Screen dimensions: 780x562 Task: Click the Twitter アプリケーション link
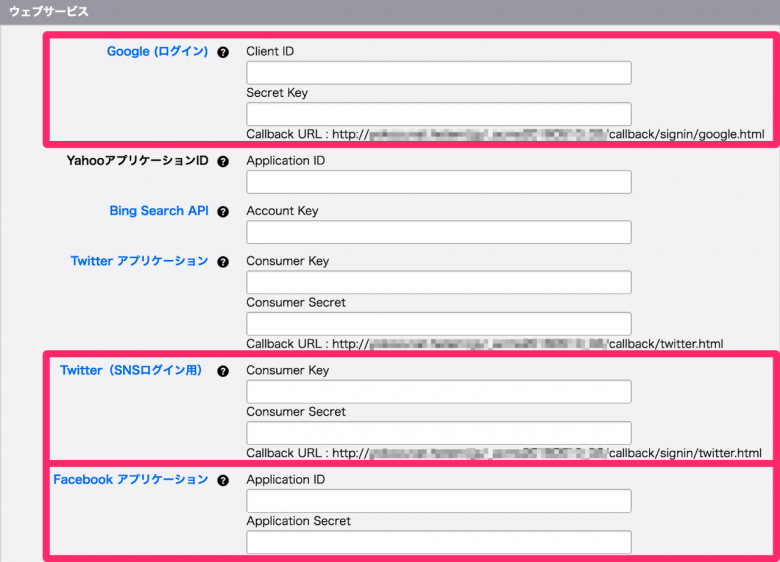pos(139,261)
